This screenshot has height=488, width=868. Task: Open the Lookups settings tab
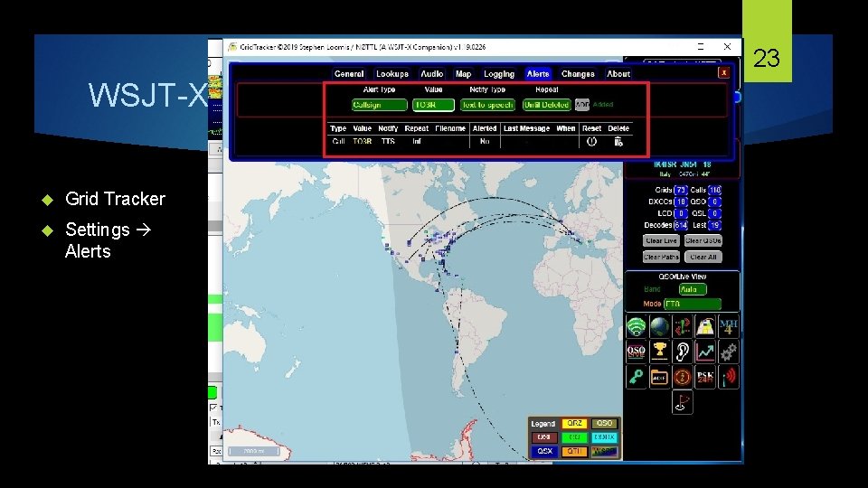[392, 73]
